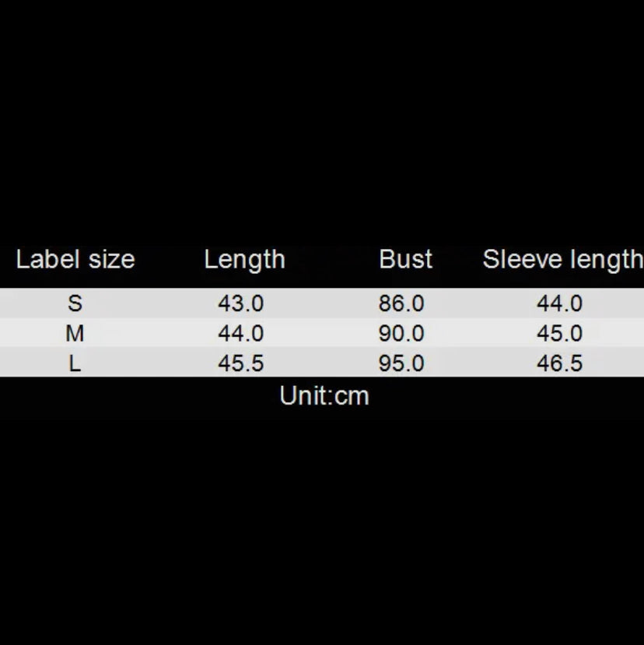Click the Label size column header
This screenshot has height=645, width=644.
(x=75, y=259)
